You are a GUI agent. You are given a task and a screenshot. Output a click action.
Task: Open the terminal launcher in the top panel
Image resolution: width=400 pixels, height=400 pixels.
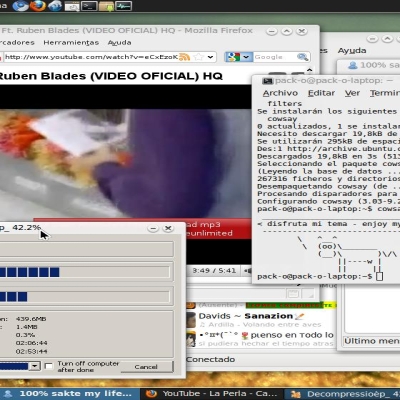89,6
